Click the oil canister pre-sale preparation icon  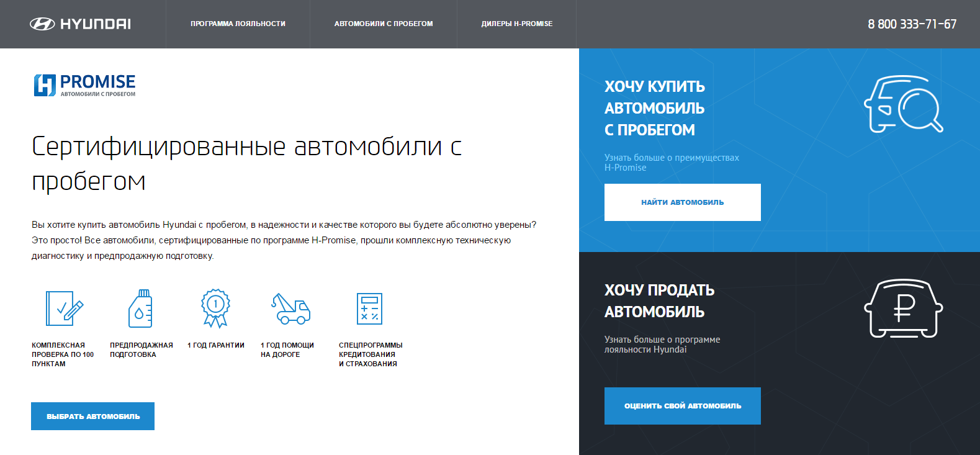[140, 309]
